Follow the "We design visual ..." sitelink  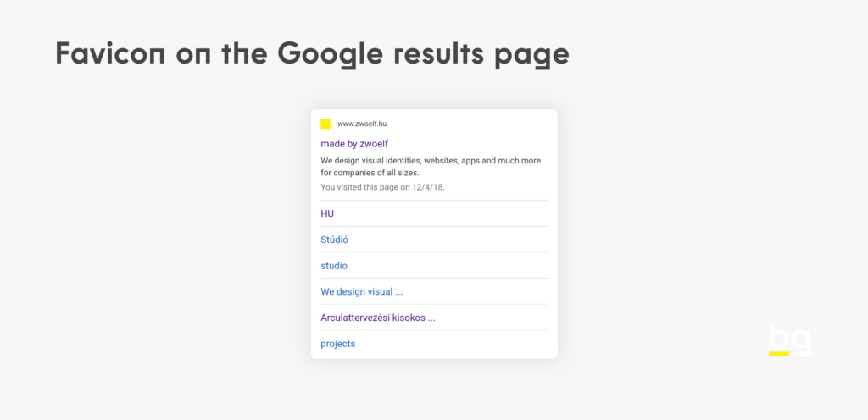pyautogui.click(x=361, y=292)
